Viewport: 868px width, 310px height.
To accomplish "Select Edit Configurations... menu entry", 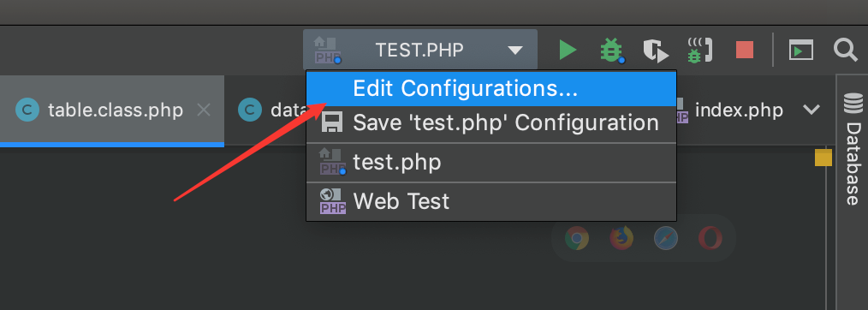I will [x=491, y=88].
